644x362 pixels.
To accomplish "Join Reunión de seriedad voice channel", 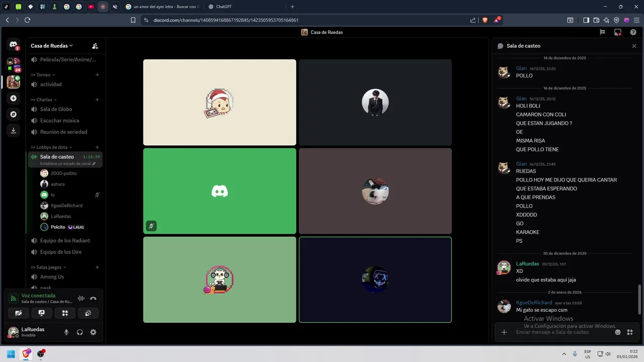I will coord(66,132).
